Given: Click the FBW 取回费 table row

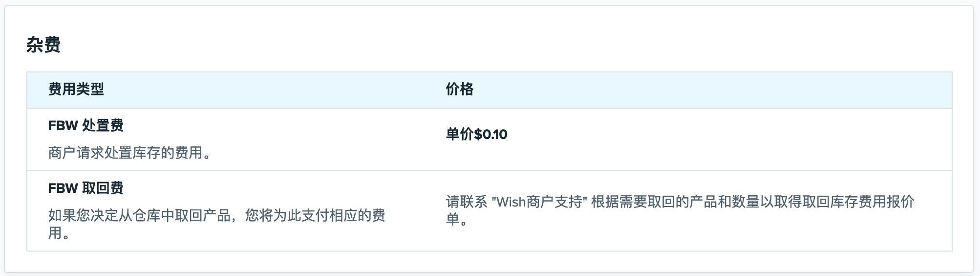Looking at the screenshot, I should click(x=489, y=211).
